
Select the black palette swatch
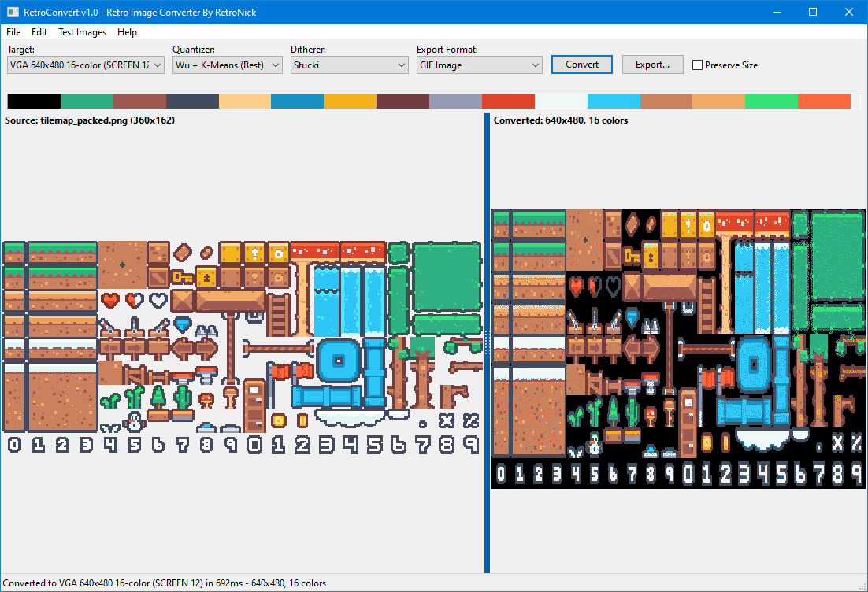(x=34, y=102)
